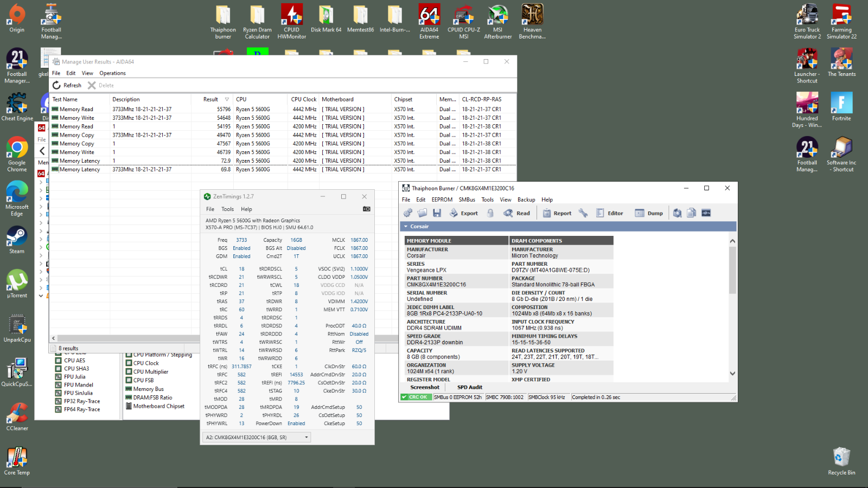868x488 pixels.
Task: Collapse the Corsair section header arrow
Action: click(405, 227)
